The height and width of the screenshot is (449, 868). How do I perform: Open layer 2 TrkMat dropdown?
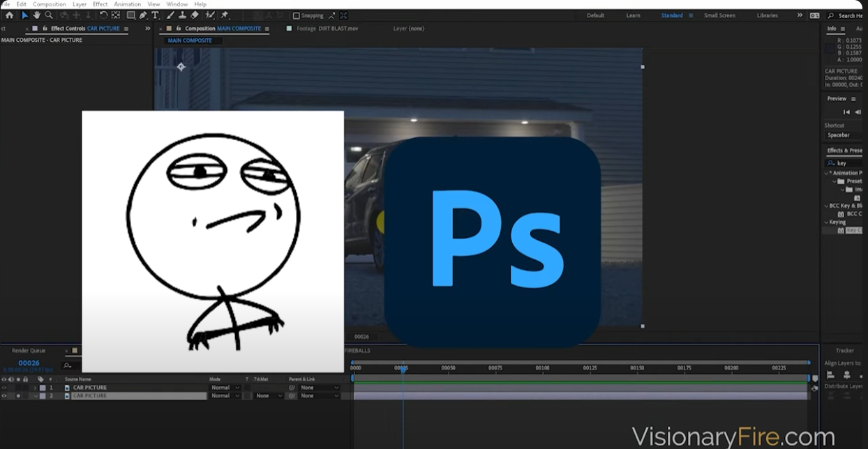click(x=269, y=395)
